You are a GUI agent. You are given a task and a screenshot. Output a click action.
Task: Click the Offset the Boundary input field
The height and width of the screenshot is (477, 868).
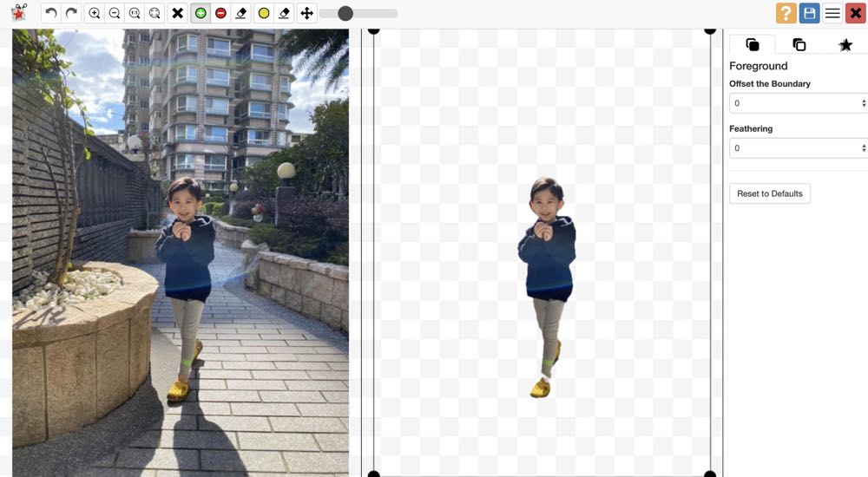click(x=796, y=103)
